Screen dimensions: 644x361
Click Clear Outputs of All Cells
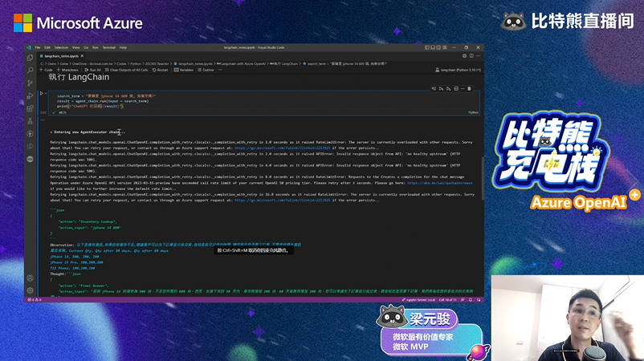pos(127,70)
